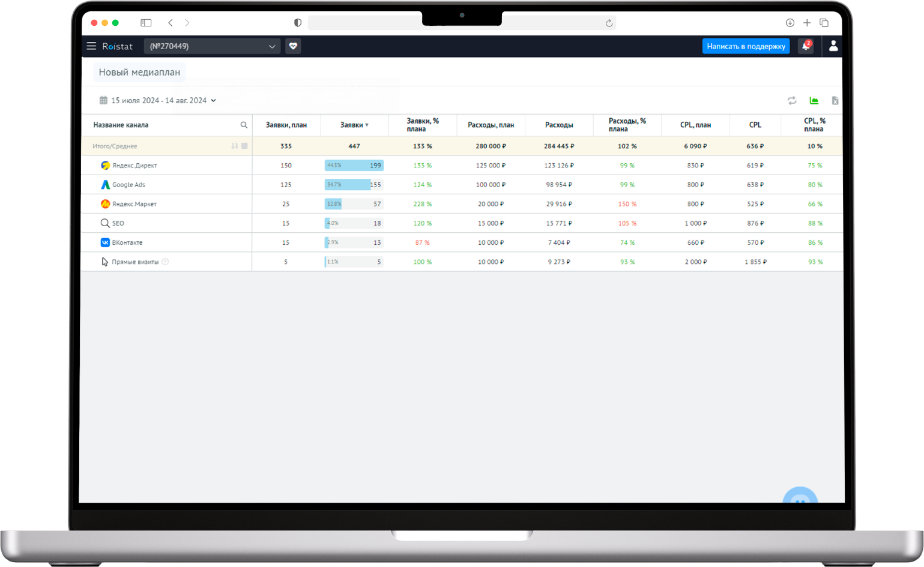Viewport: 924px width, 567px height.
Task: Click the heart health-check icon
Action: pos(293,46)
